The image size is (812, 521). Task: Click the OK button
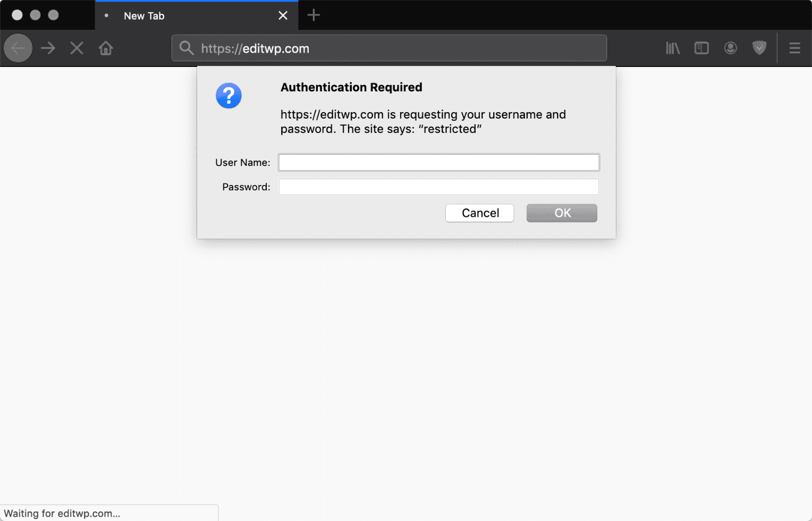click(562, 213)
